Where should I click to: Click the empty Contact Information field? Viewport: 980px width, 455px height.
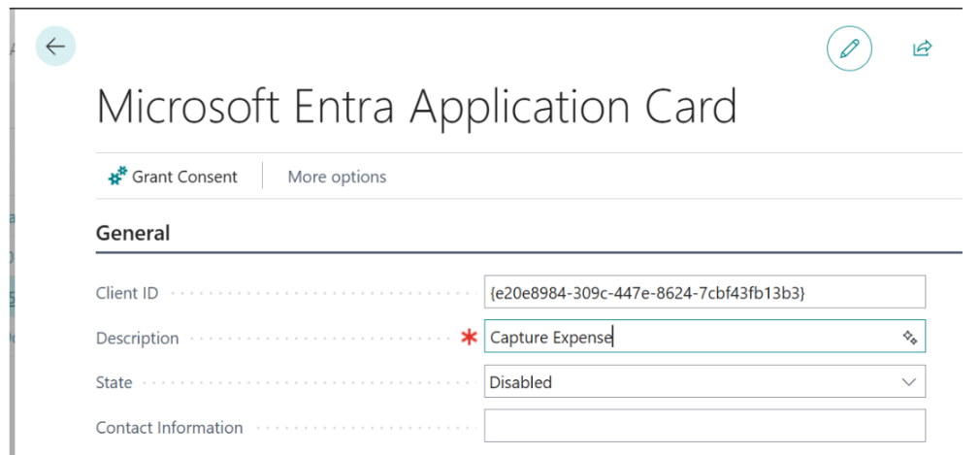tap(704, 426)
